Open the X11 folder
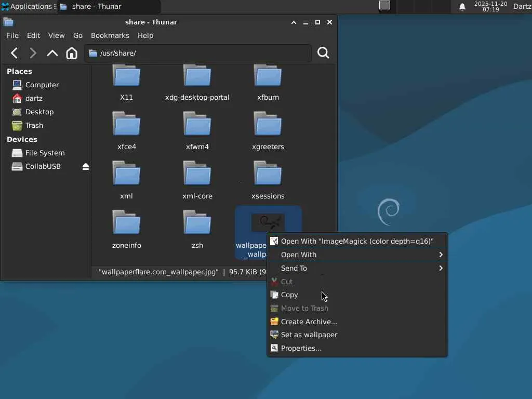 click(x=126, y=83)
